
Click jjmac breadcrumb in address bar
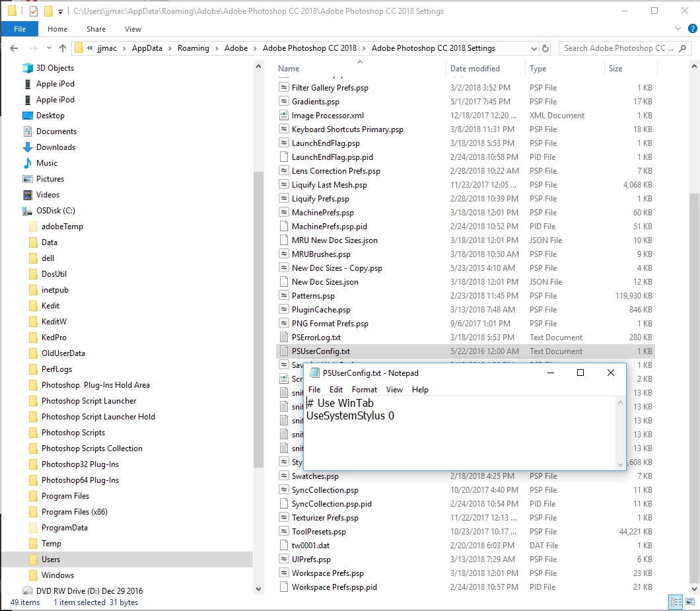coord(107,48)
